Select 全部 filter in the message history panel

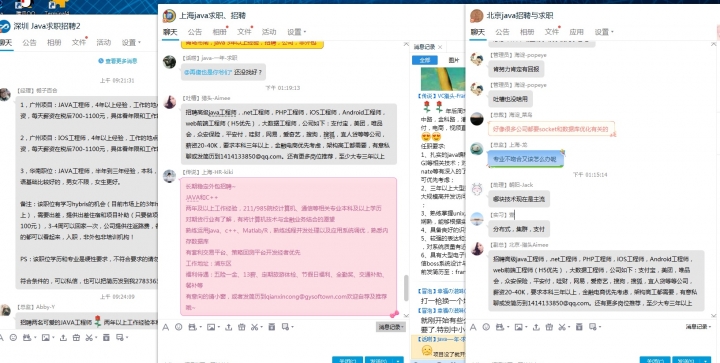[425, 61]
